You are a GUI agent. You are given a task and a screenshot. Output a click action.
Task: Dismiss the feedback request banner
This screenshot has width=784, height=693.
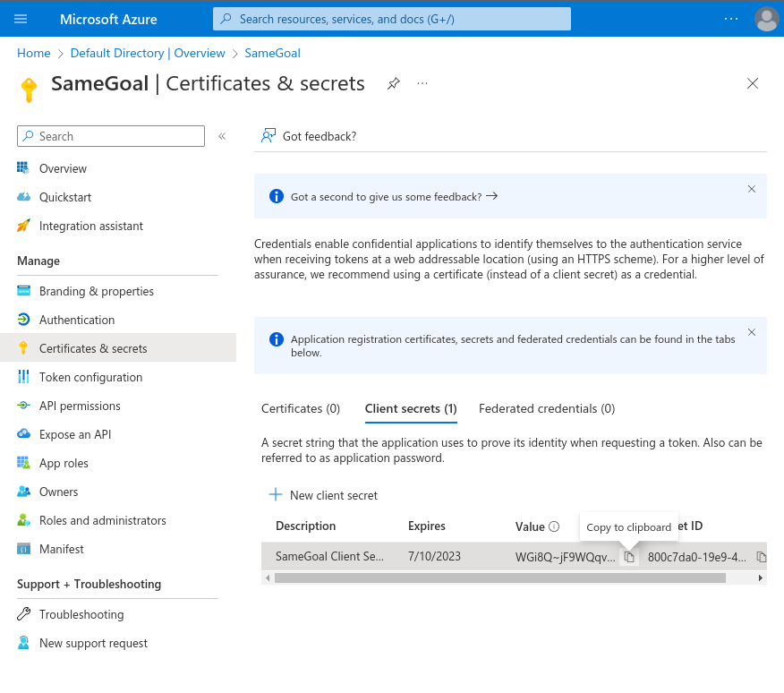point(752,189)
